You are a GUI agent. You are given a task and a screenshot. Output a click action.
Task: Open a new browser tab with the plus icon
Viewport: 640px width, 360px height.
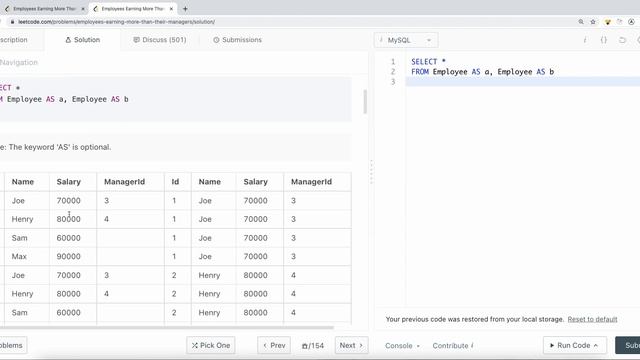pos(185,9)
